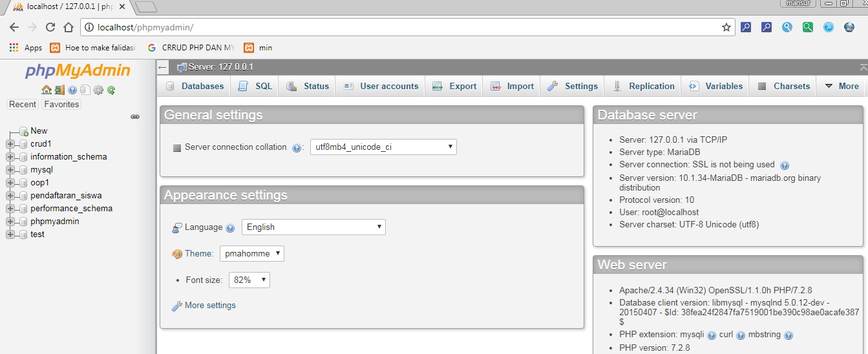Go to phpMyAdmin home via house icon
The width and height of the screenshot is (868, 354).
coord(46,90)
